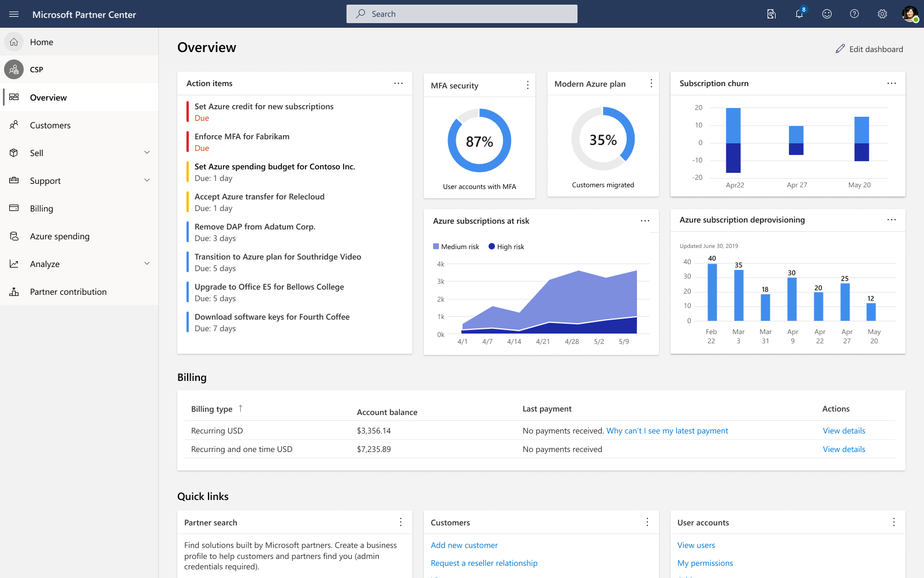Click the Azure spending icon
Screen dimensions: 924x578
click(14, 236)
